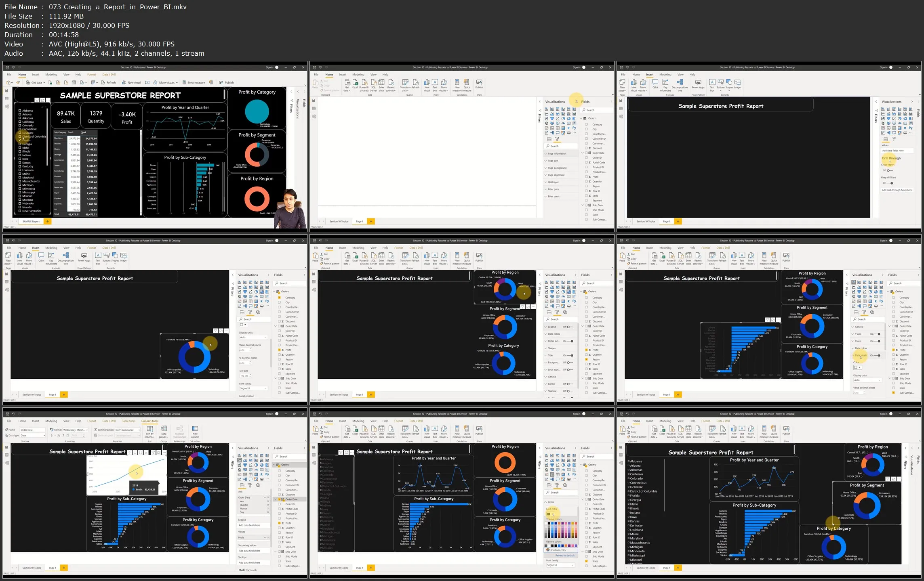
Task: Click Font color swatch above the open color palette
Action: click(x=550, y=514)
